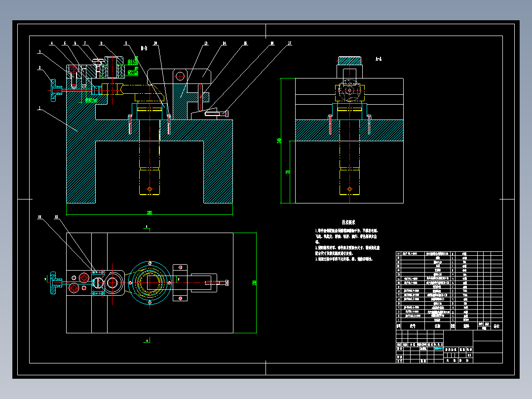
Task: Click the 名称 column header in parts list
Action: (x=437, y=326)
